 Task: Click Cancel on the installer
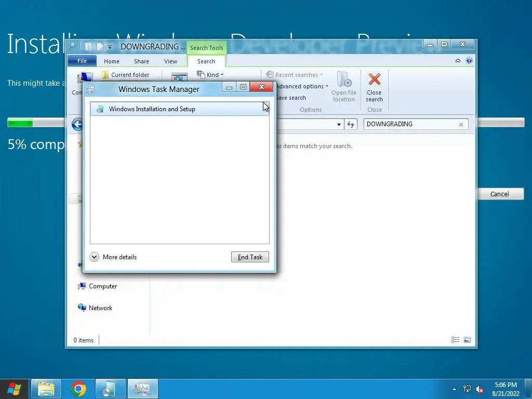tap(499, 194)
